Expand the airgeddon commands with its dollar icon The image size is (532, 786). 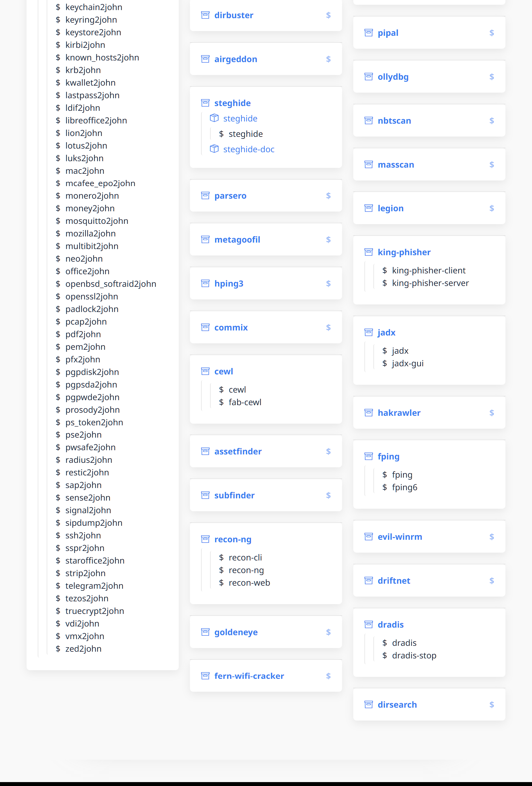click(x=328, y=59)
